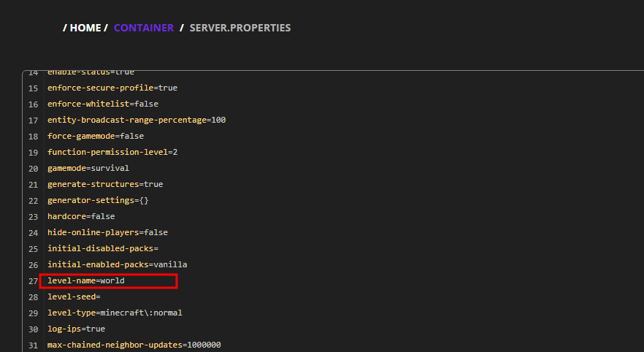The height and width of the screenshot is (352, 644).
Task: Click the hide-online-players=false line
Action: [107, 232]
